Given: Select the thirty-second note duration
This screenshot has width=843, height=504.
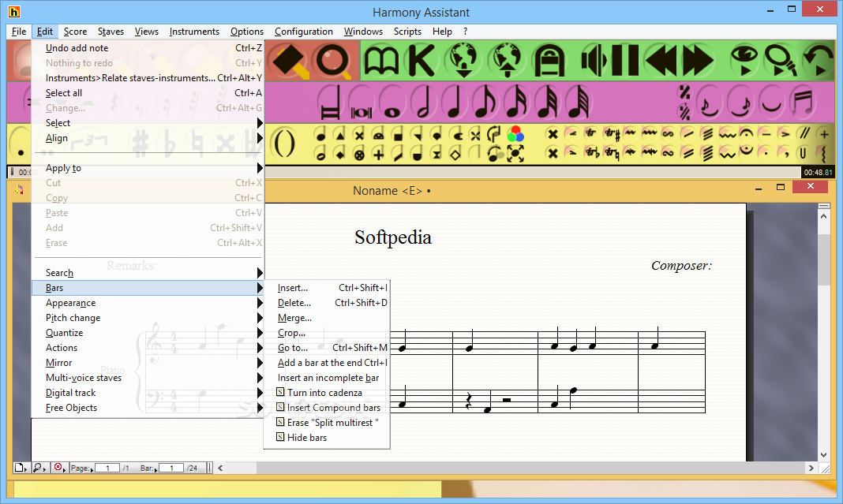Looking at the screenshot, I should pyautogui.click(x=548, y=102).
